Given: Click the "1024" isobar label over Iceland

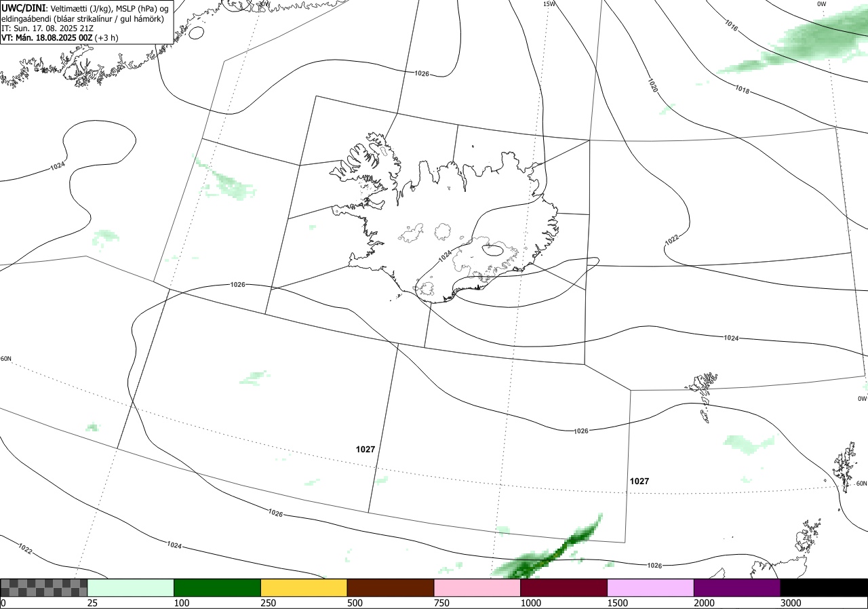Looking at the screenshot, I should [444, 256].
